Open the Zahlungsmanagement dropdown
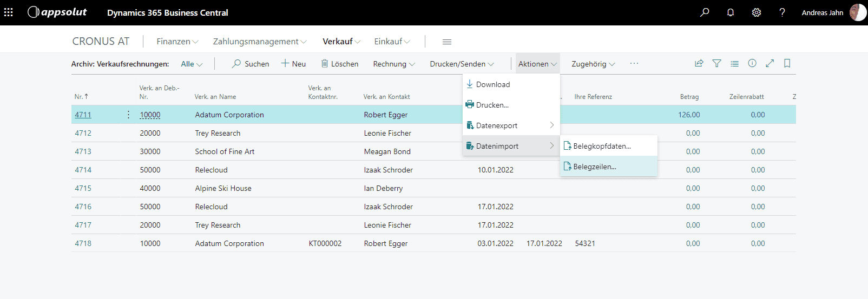 259,42
